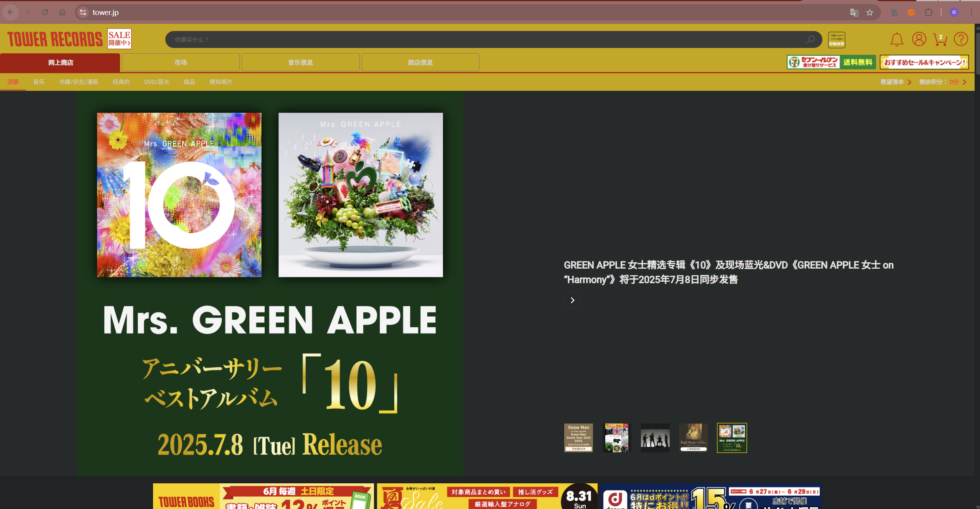Select the Snow Man carousel thumbnail
Viewport: 980px width, 509px height.
[578, 438]
